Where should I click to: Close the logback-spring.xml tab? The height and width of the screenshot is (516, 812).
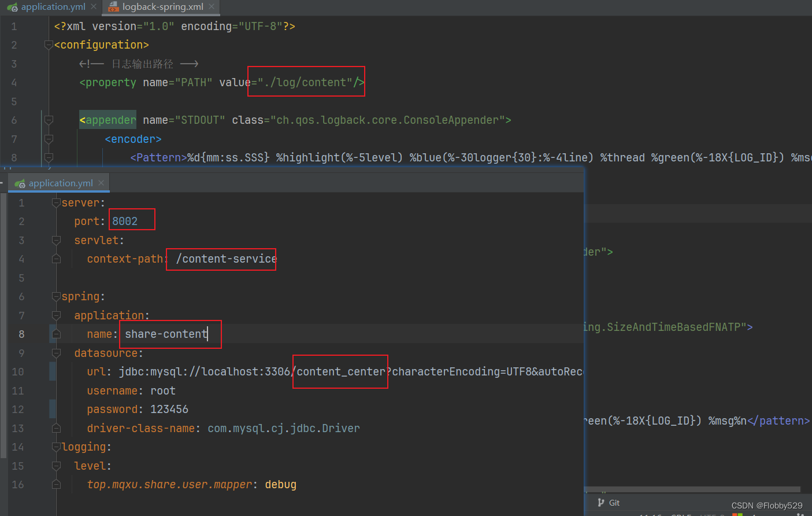[x=212, y=7]
